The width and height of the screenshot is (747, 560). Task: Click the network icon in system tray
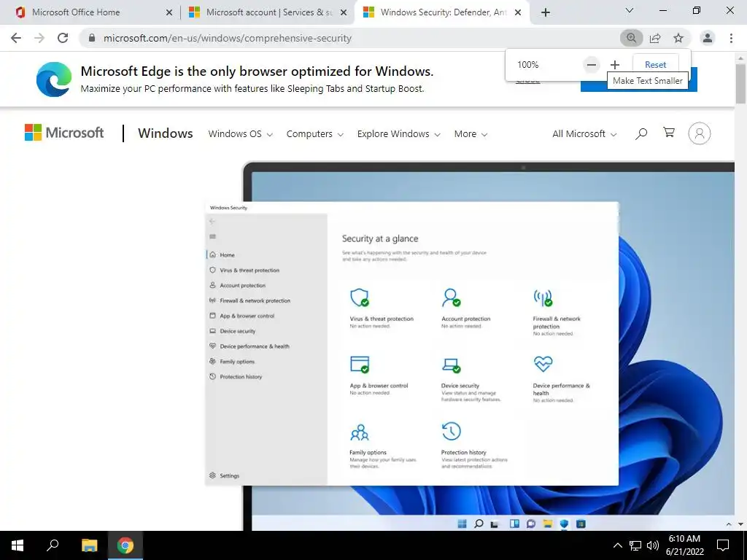click(x=635, y=545)
